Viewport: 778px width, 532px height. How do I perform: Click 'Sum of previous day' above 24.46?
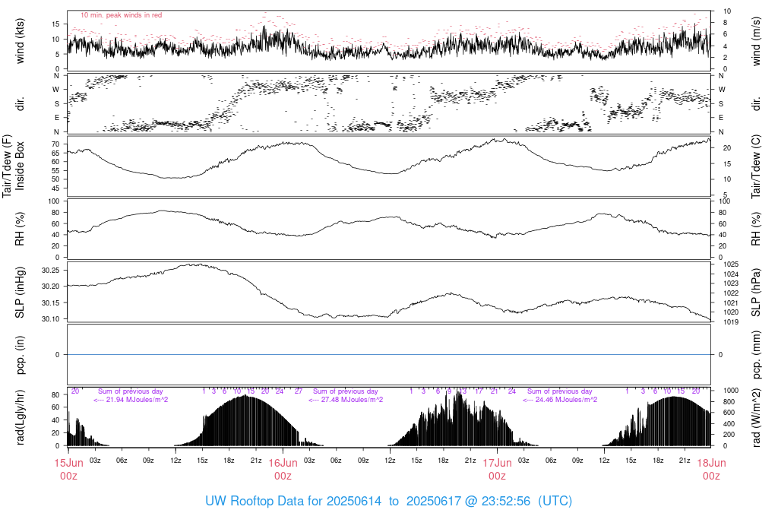(x=560, y=391)
